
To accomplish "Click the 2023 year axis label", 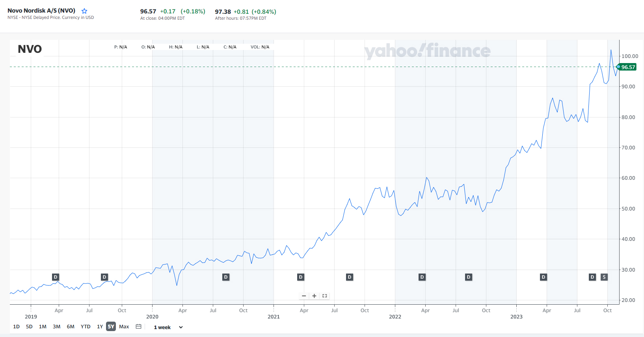I will pyautogui.click(x=516, y=317).
